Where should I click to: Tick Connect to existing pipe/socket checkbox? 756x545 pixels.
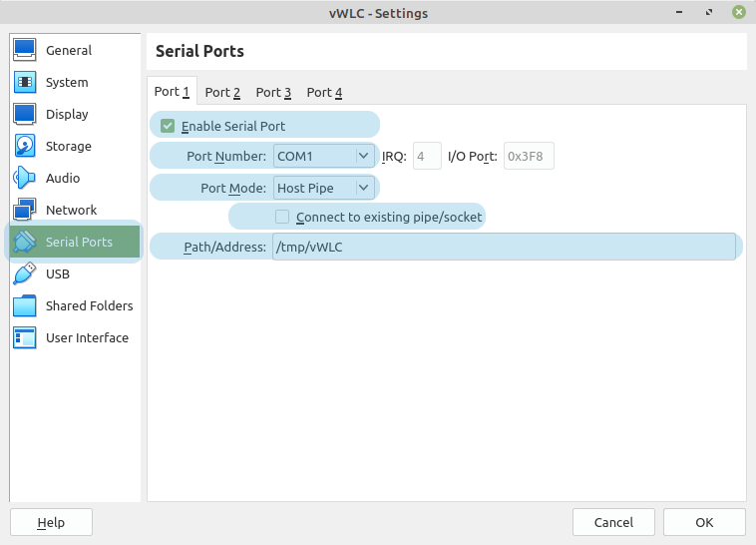tap(282, 217)
